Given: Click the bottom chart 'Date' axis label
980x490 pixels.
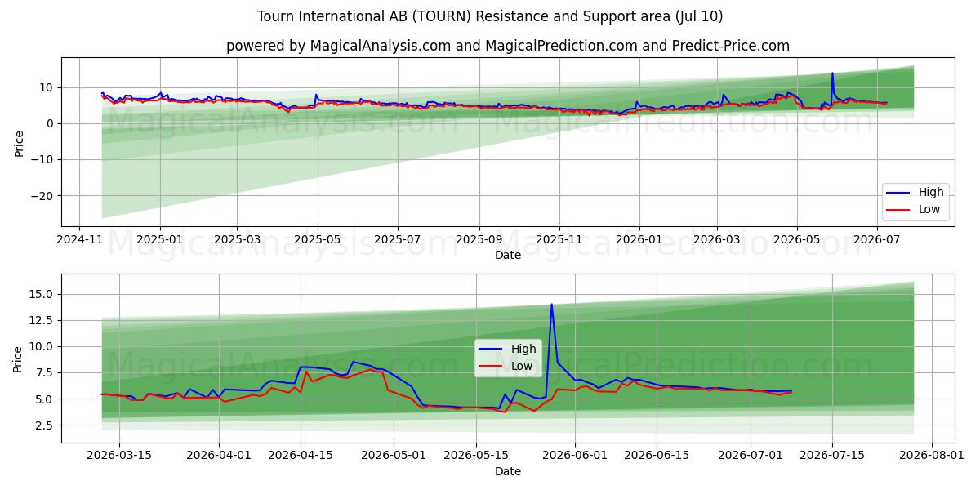Looking at the screenshot, I should coord(508,471).
